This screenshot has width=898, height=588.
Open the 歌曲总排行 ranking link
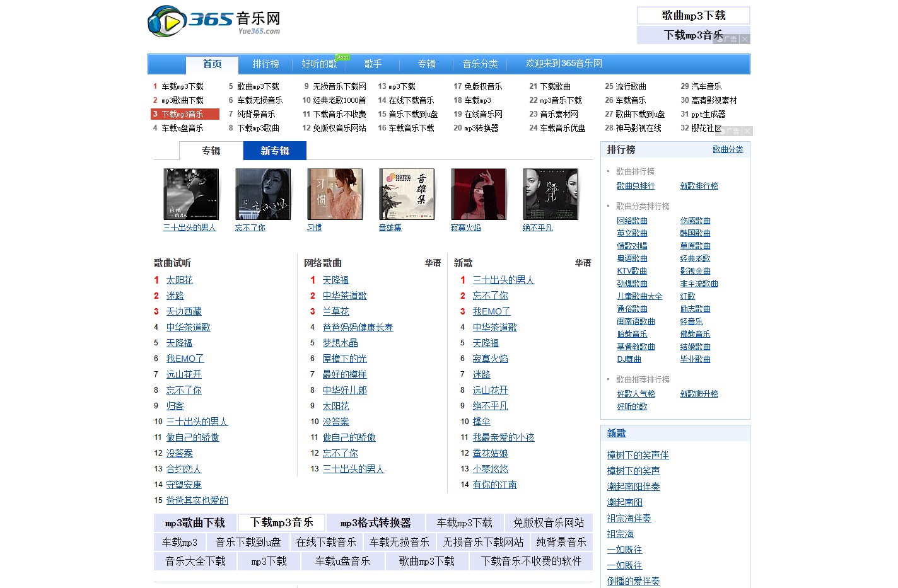(x=636, y=186)
